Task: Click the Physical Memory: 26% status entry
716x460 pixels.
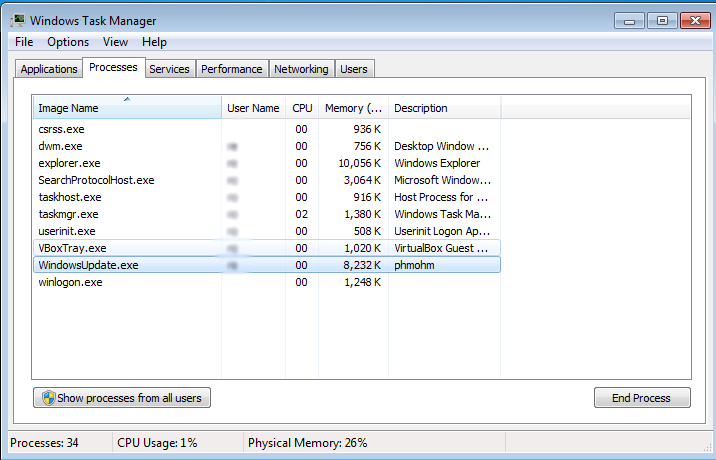Action: pyautogui.click(x=308, y=443)
